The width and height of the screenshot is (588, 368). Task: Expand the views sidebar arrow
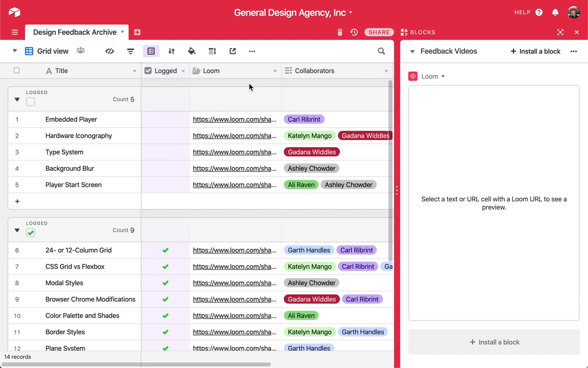[15, 51]
